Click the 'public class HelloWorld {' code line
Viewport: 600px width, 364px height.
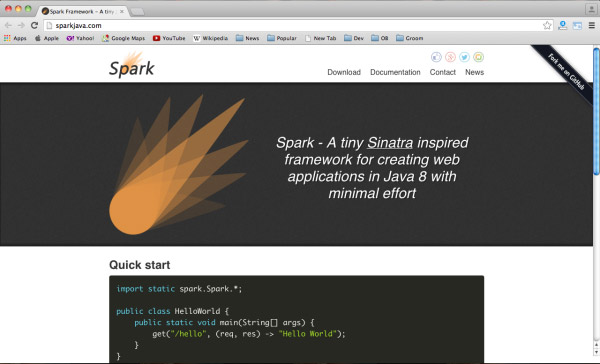pos(172,311)
